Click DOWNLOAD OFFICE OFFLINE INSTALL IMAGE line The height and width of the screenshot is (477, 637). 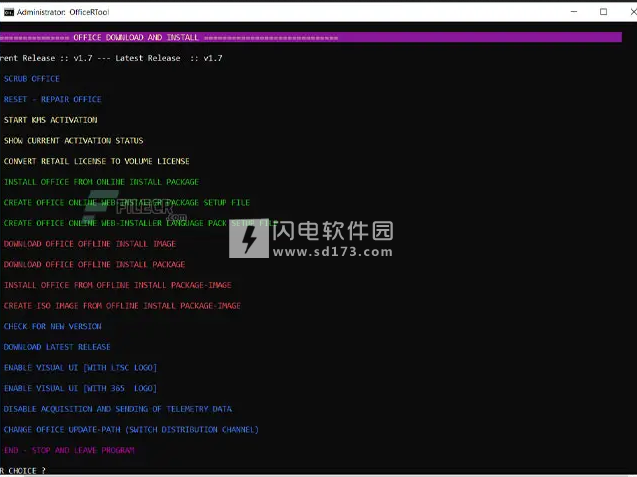[x=90, y=244]
